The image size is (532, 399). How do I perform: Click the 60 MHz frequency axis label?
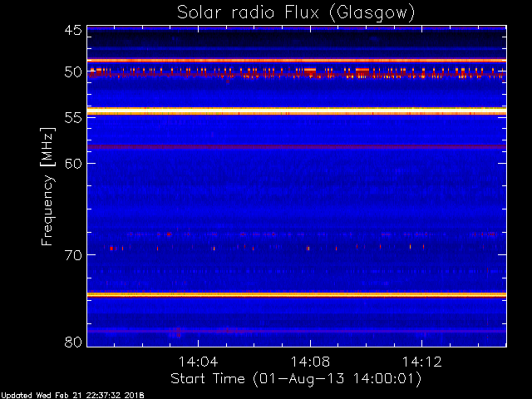pyautogui.click(x=73, y=163)
